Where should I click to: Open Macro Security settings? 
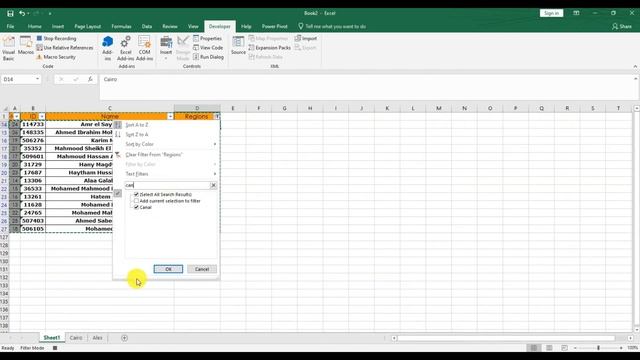[56, 57]
